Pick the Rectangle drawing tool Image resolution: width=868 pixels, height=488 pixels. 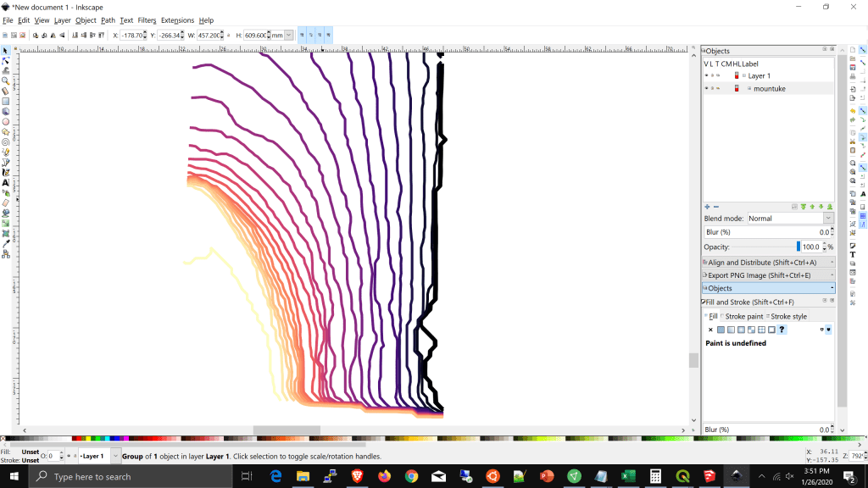[5, 102]
